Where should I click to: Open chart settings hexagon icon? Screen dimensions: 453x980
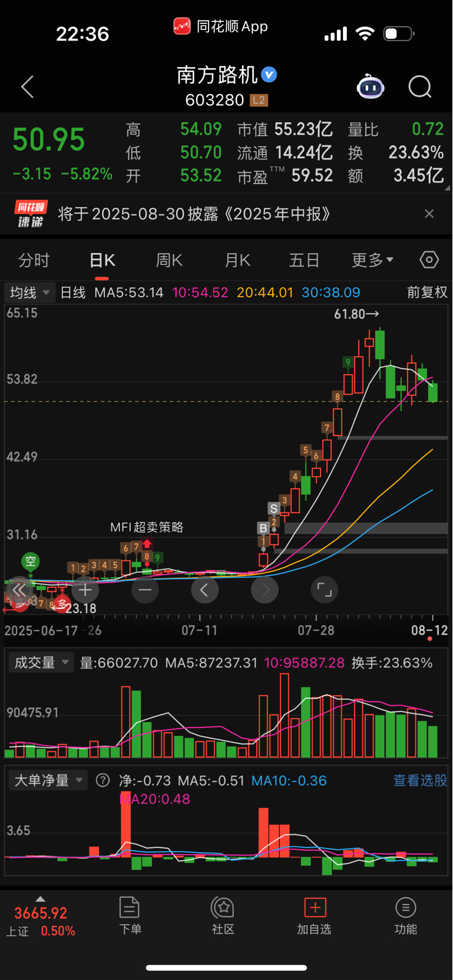(x=429, y=260)
